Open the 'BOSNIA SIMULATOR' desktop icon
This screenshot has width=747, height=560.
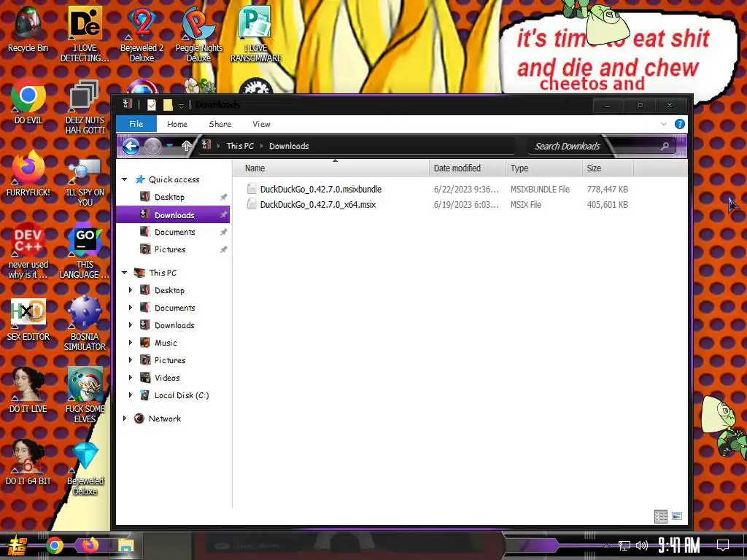tap(85, 323)
